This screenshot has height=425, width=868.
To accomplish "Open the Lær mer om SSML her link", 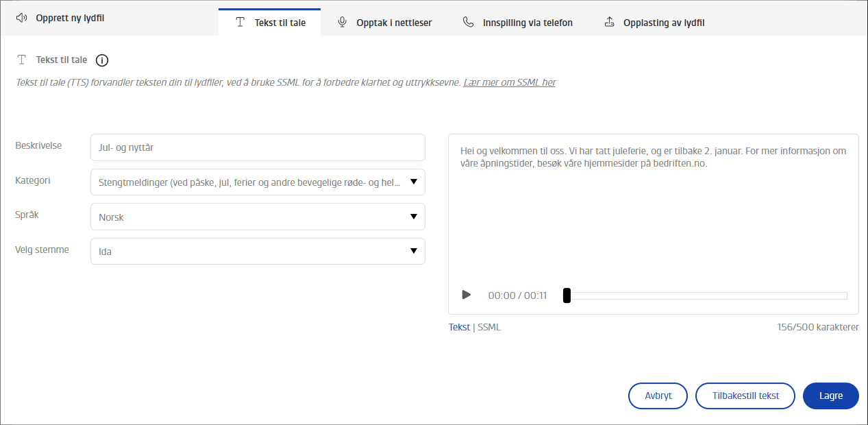I will [510, 82].
